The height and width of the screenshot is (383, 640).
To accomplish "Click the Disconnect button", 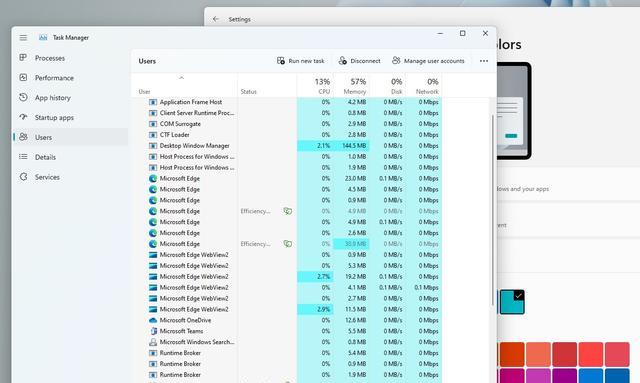I will click(359, 61).
